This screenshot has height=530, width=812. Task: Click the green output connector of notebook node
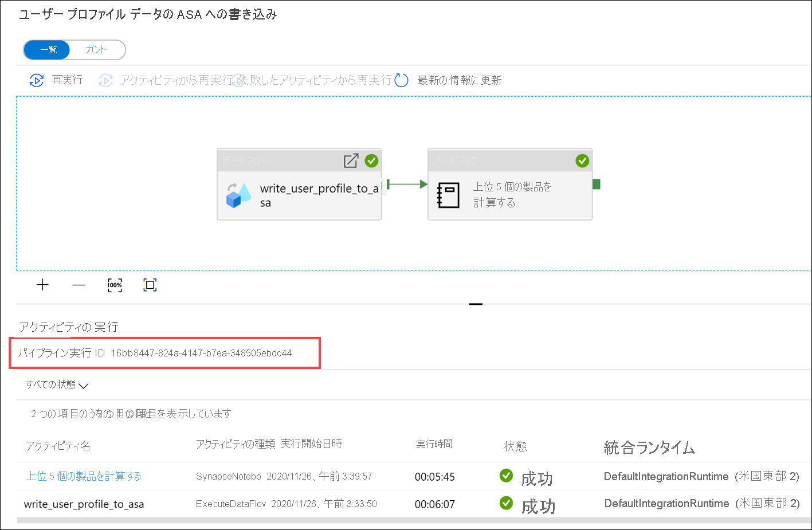[597, 184]
